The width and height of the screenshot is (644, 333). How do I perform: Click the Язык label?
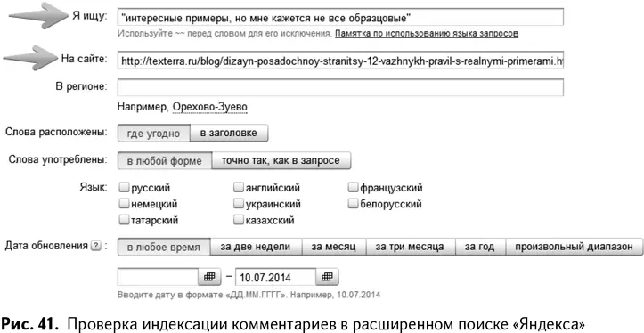[x=94, y=187]
